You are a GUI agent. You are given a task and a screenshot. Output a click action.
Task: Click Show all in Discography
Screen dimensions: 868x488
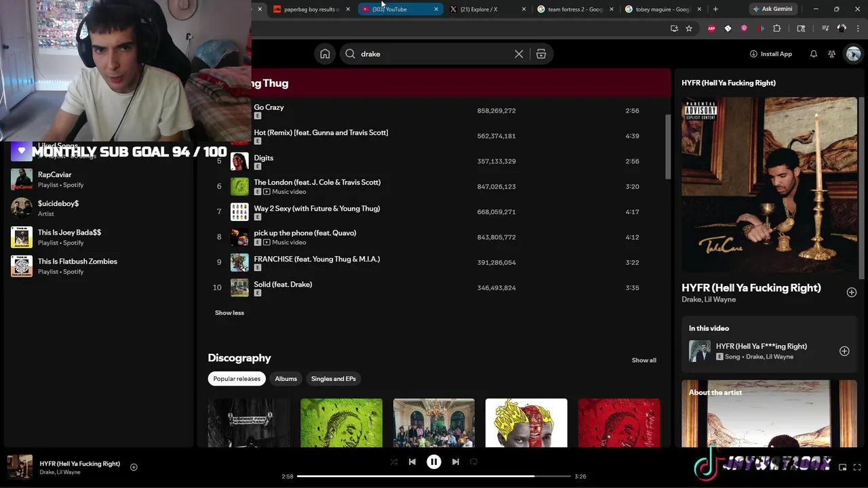coord(644,361)
